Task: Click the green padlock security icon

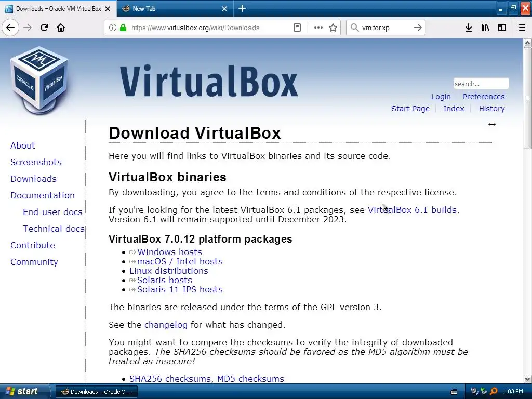Action: coord(123,28)
